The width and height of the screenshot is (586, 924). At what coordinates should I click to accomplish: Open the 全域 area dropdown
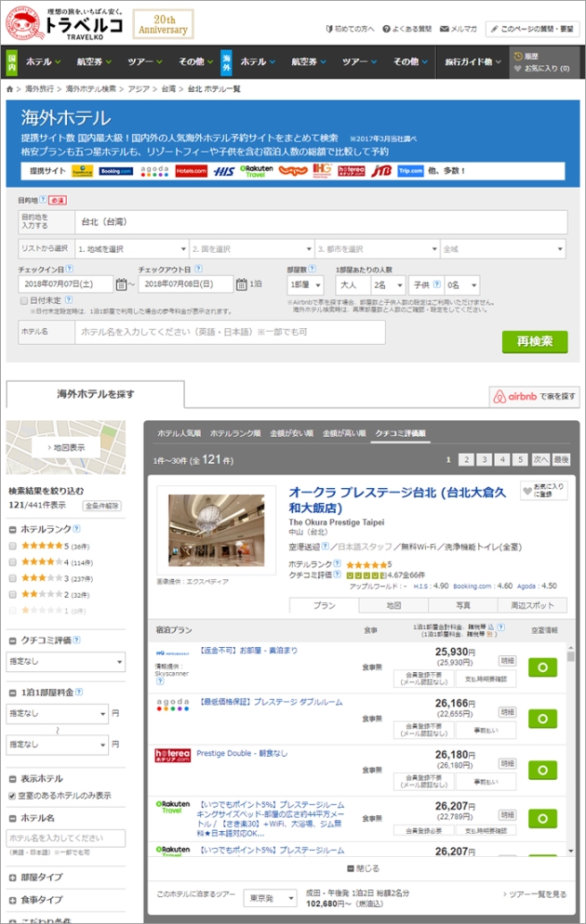pyautogui.click(x=503, y=249)
